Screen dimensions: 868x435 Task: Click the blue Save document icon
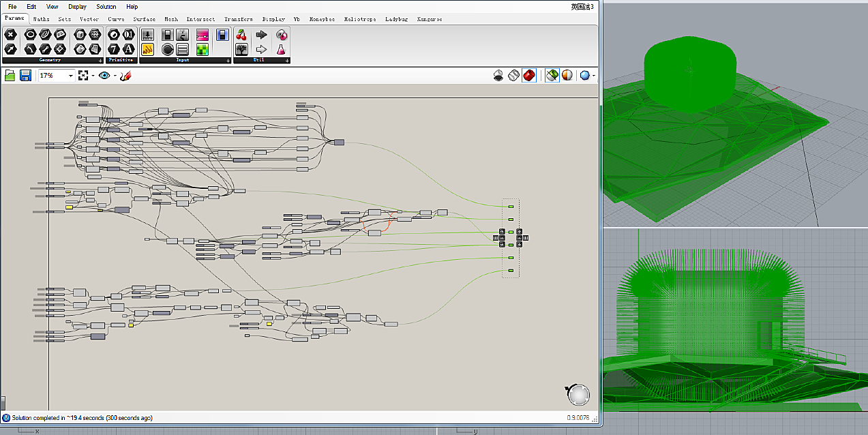point(25,76)
